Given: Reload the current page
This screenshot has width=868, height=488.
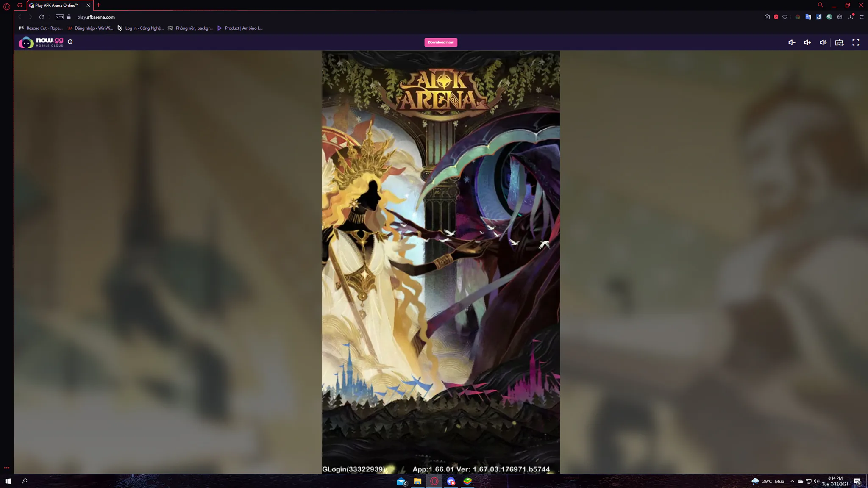Looking at the screenshot, I should (x=42, y=17).
